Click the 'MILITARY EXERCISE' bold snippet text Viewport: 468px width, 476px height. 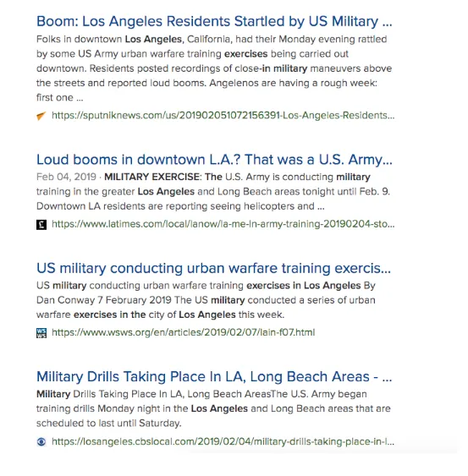click(151, 177)
